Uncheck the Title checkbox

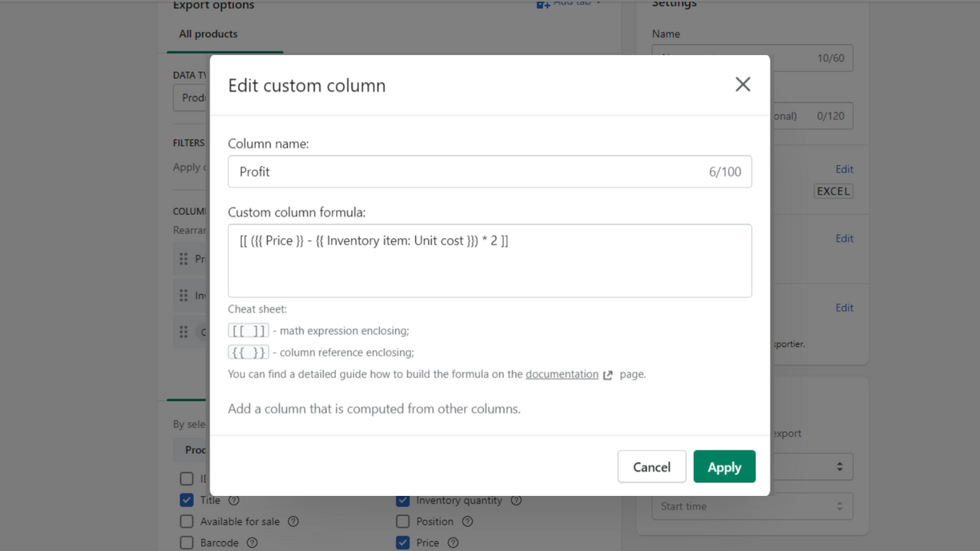pos(186,500)
